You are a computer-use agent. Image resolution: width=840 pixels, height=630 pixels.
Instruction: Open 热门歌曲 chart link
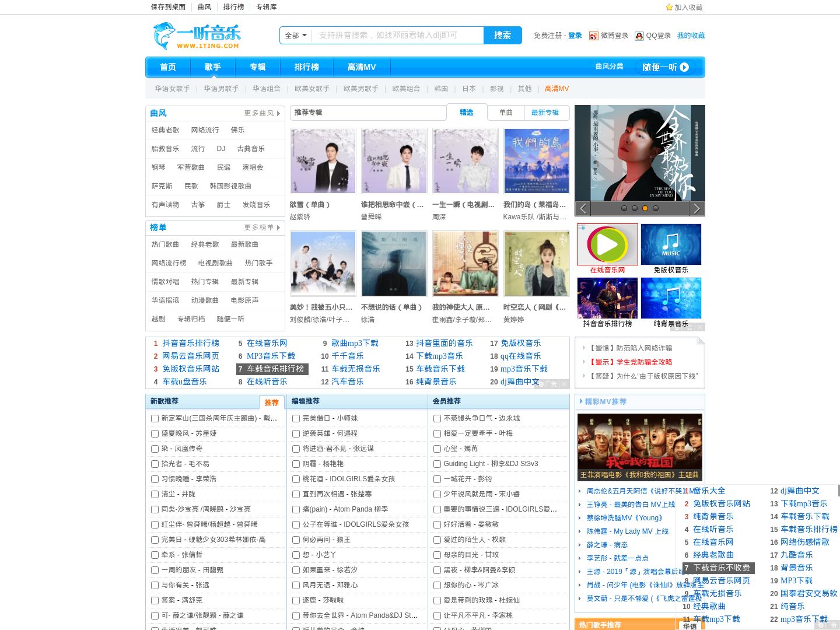tap(166, 244)
